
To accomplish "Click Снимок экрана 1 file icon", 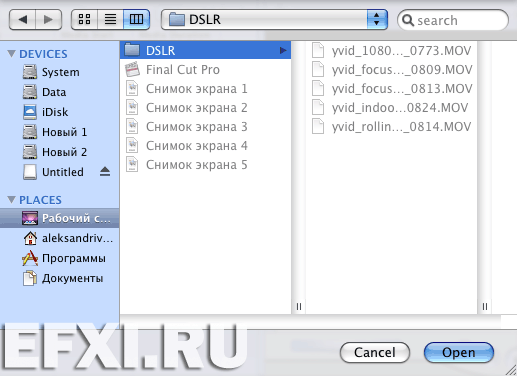I will (x=132, y=88).
